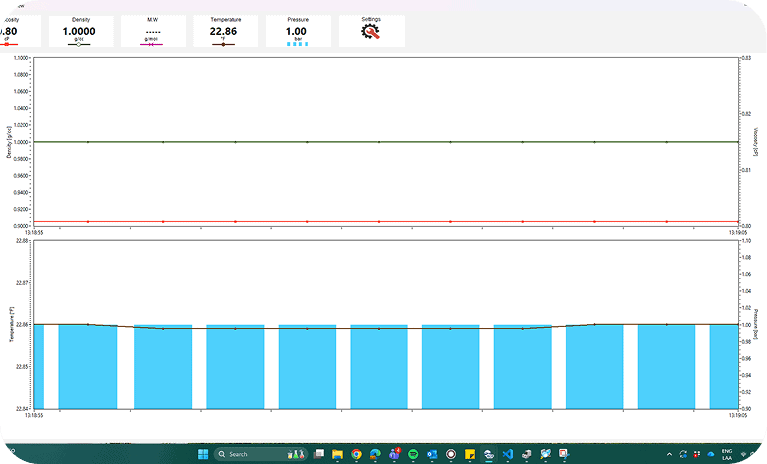Open Visual Studio Code from the taskbar
The height and width of the screenshot is (464, 767).
click(x=507, y=454)
